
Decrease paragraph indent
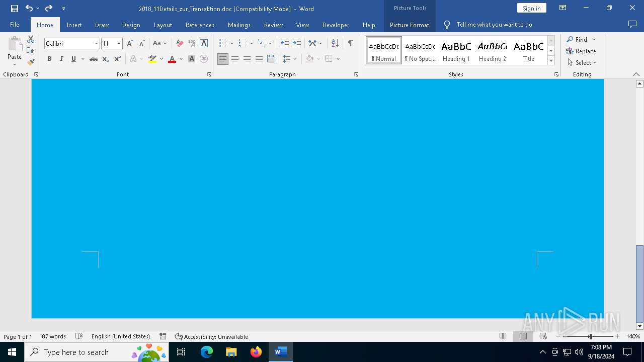[x=285, y=43]
